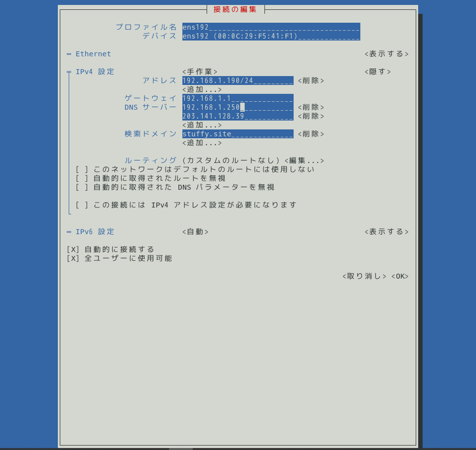
Task: Expand Ethernet section with 表示する
Action: 387,54
